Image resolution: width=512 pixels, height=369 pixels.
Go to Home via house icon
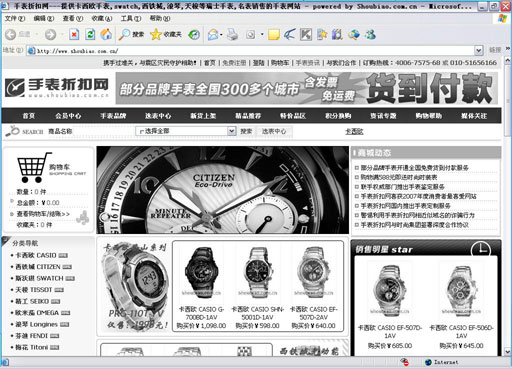tap(106, 34)
